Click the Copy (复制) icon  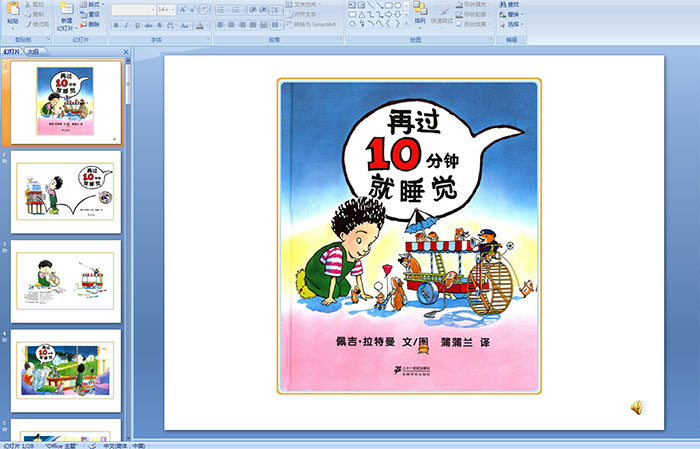tap(28, 14)
